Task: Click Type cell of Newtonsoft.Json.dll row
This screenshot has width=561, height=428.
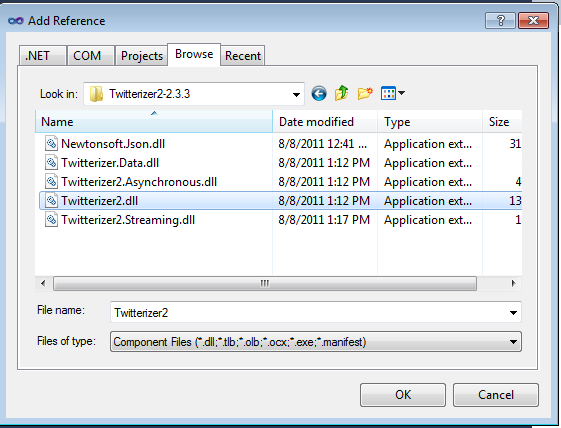Action: coord(428,144)
